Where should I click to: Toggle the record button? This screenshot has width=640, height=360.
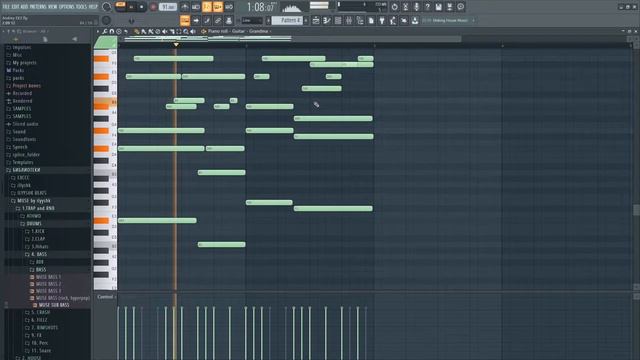pos(153,7)
